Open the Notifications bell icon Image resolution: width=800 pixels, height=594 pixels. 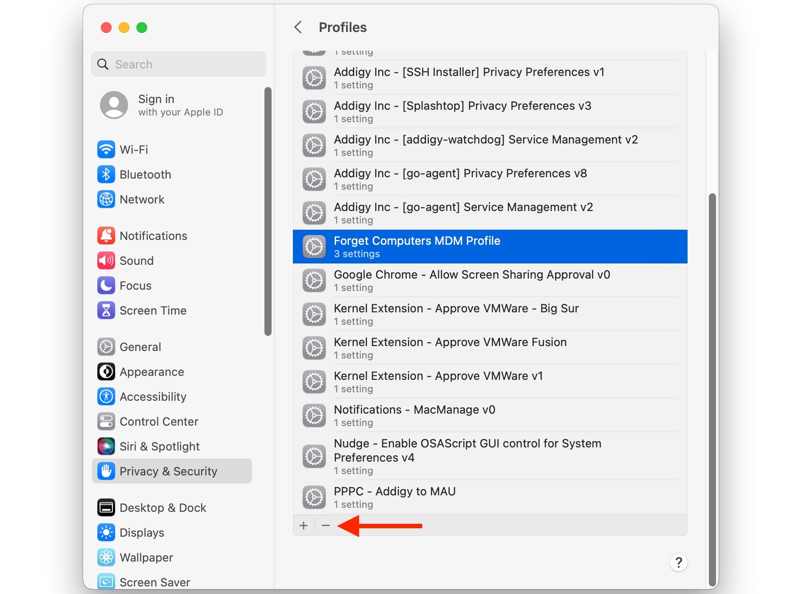(x=106, y=235)
